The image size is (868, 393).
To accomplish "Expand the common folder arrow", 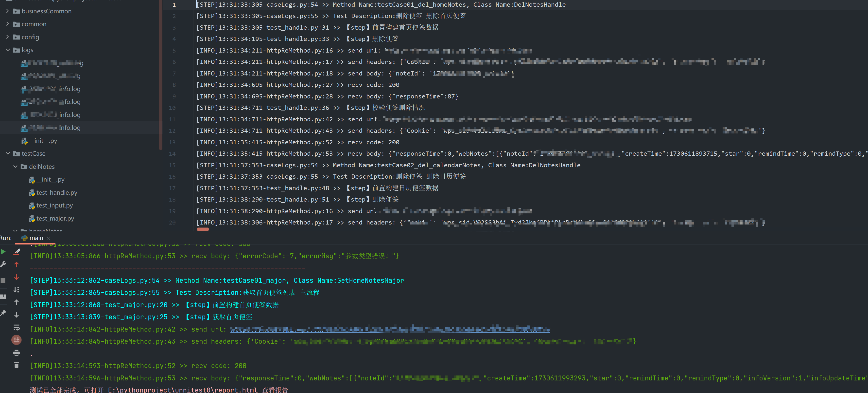I will (7, 24).
